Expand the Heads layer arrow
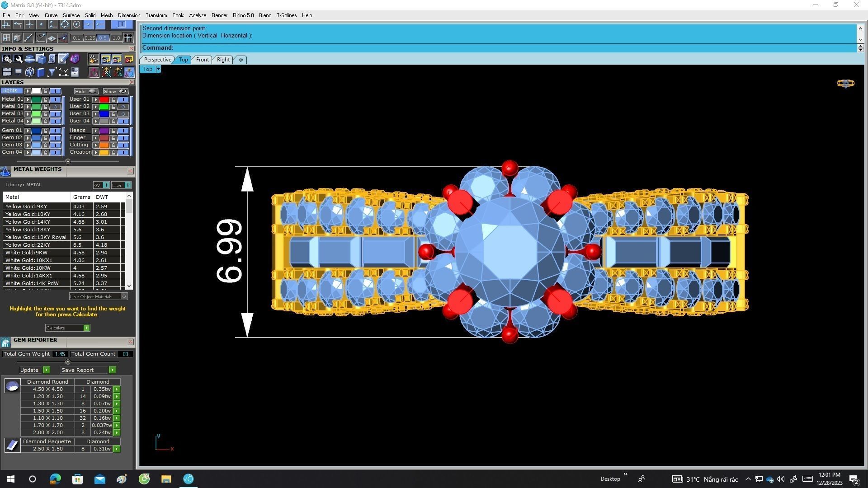This screenshot has height=488, width=868. (95, 131)
